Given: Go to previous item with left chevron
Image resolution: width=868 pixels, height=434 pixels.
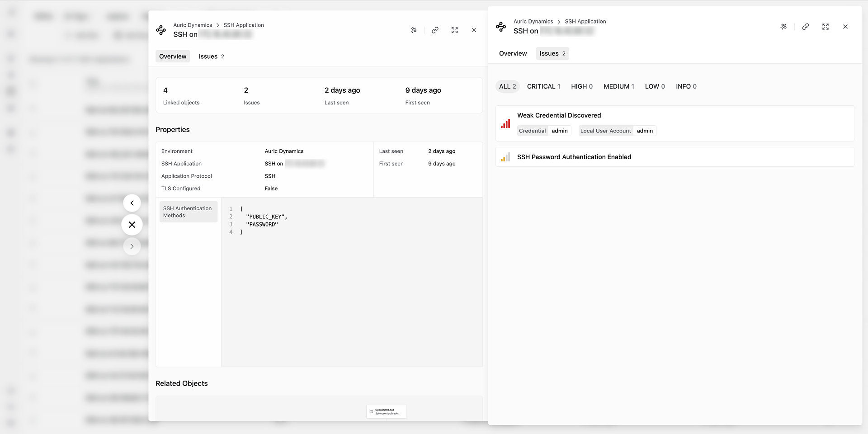Looking at the screenshot, I should click(x=132, y=203).
